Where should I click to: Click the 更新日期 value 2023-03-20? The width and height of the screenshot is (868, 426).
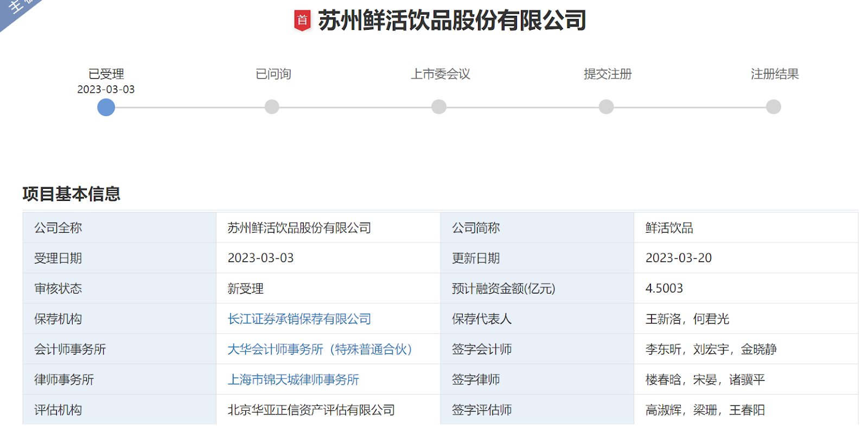coord(678,258)
